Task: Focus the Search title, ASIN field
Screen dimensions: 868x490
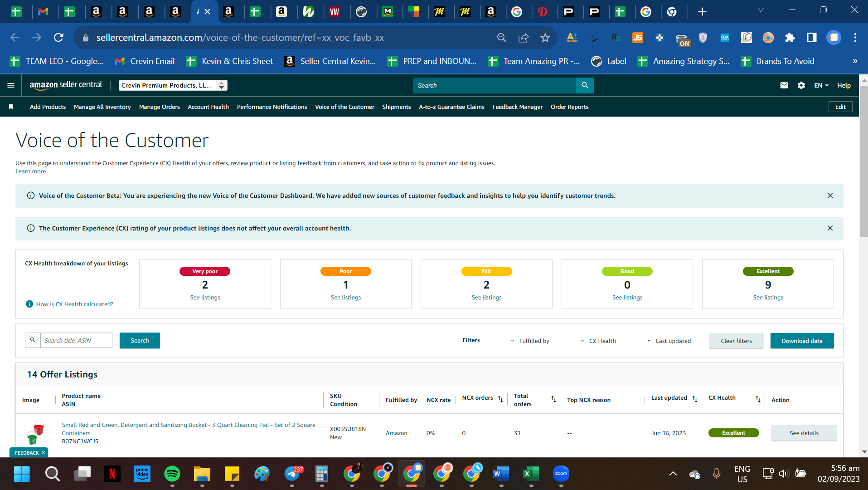Action: tap(76, 340)
